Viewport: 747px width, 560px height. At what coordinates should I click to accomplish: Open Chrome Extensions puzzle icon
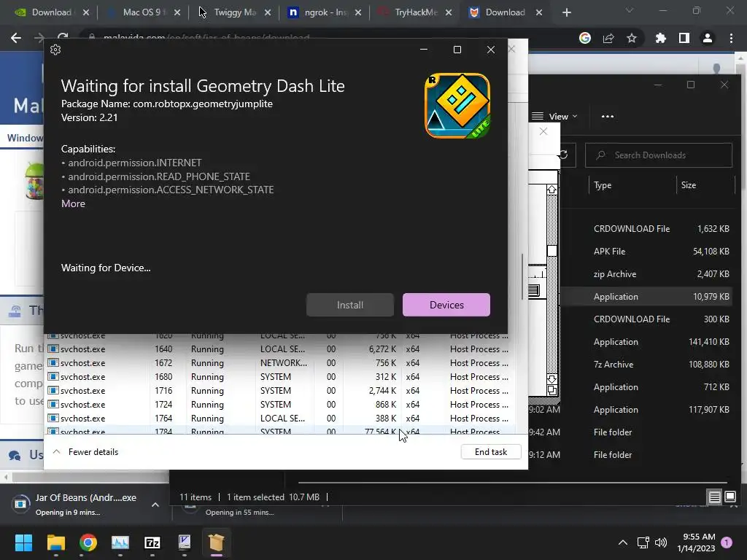tap(660, 38)
